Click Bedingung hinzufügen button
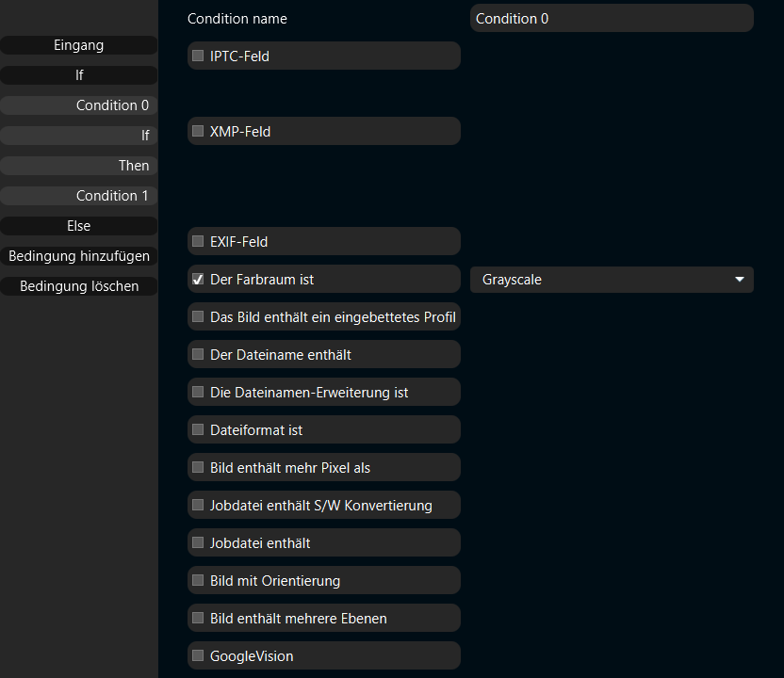The width and height of the screenshot is (784, 678). pos(79,256)
